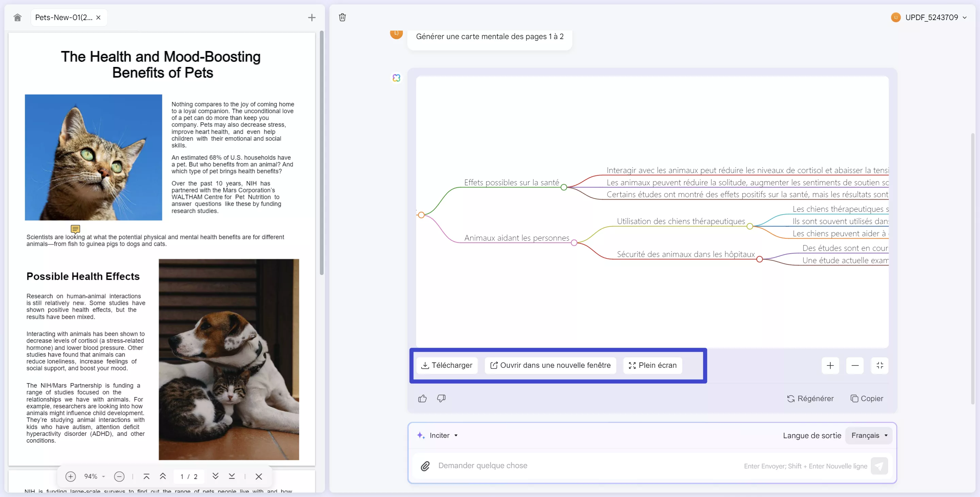Close the PDF page navigation toolbar
The height and width of the screenshot is (497, 980).
pos(259,477)
